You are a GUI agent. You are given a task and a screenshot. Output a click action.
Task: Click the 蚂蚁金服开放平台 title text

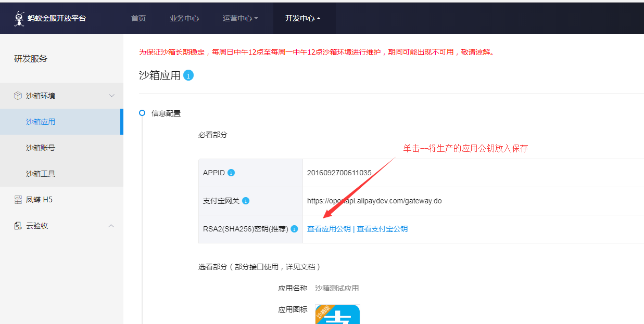pyautogui.click(x=57, y=18)
